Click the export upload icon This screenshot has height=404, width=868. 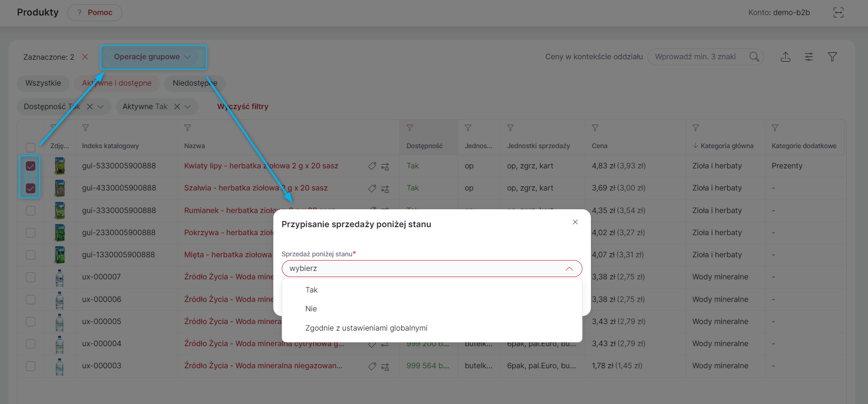point(785,57)
